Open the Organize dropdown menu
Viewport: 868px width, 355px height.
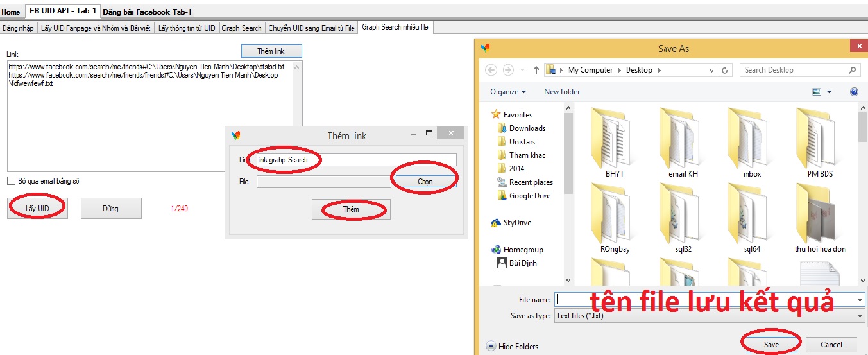(x=508, y=92)
